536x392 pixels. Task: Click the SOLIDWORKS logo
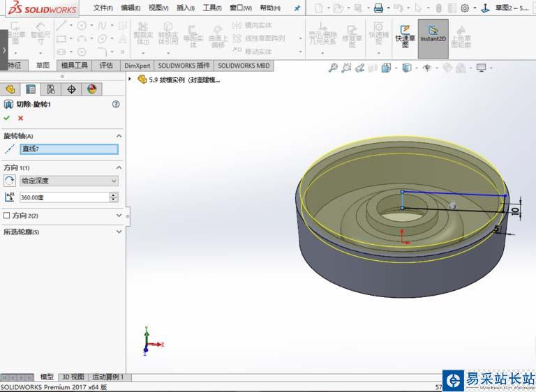tap(43, 8)
